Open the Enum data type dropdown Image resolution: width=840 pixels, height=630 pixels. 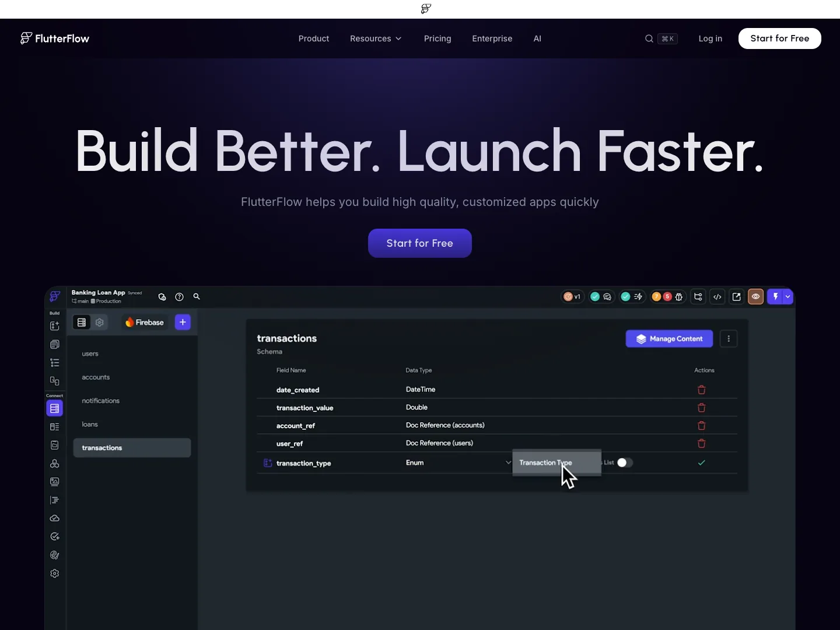pyautogui.click(x=459, y=463)
